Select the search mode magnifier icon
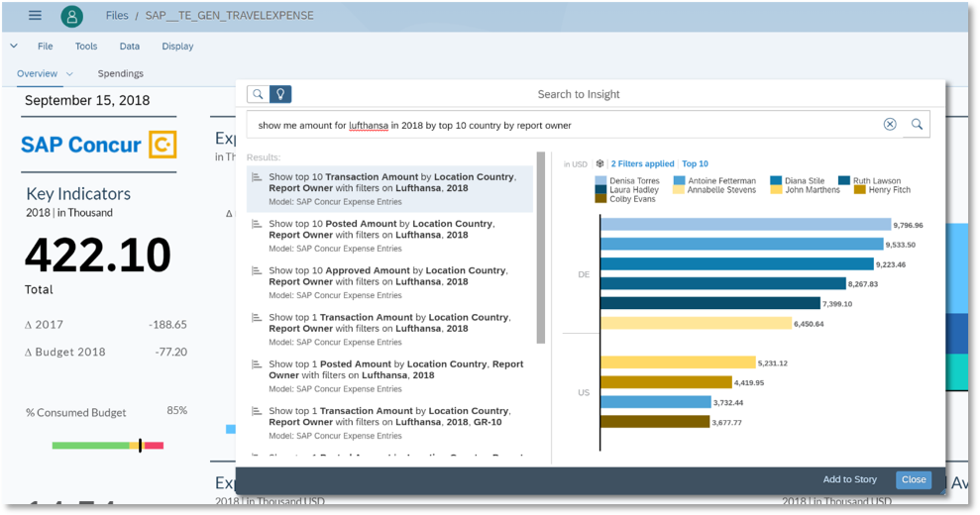This screenshot has width=980, height=515. click(x=258, y=94)
